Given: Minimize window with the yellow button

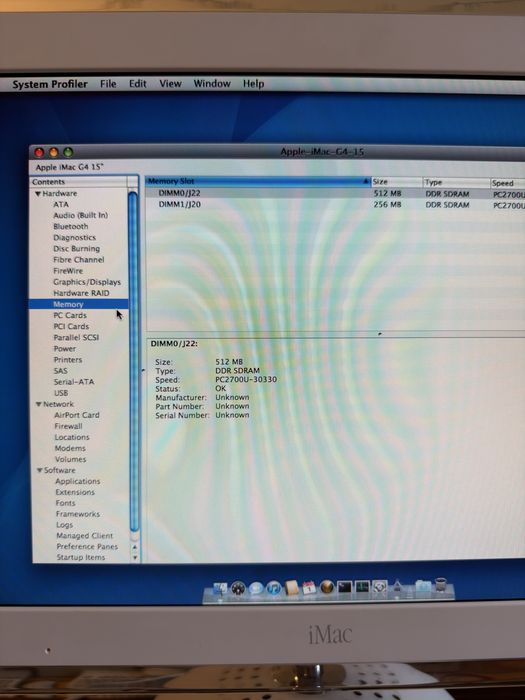Looking at the screenshot, I should [x=54, y=153].
